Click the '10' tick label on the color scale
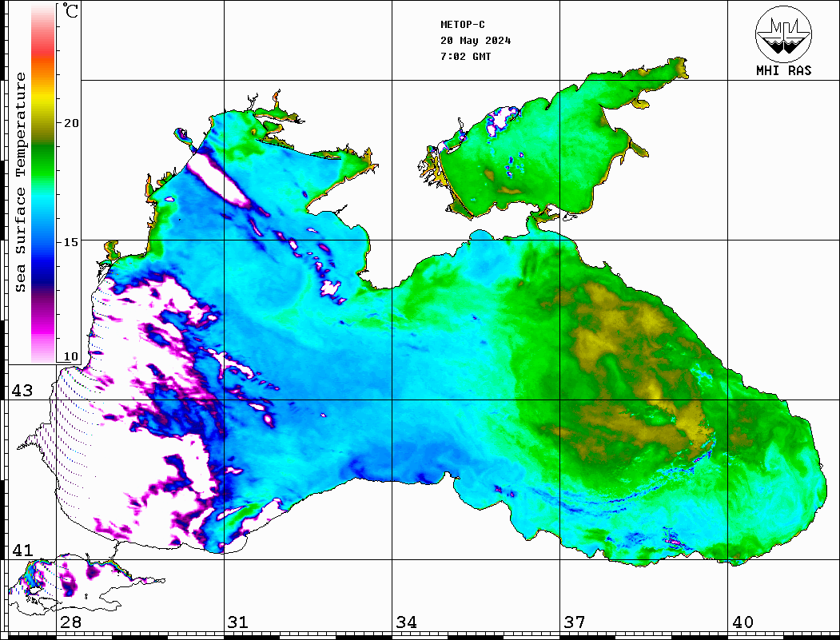840x640 pixels. (x=71, y=356)
